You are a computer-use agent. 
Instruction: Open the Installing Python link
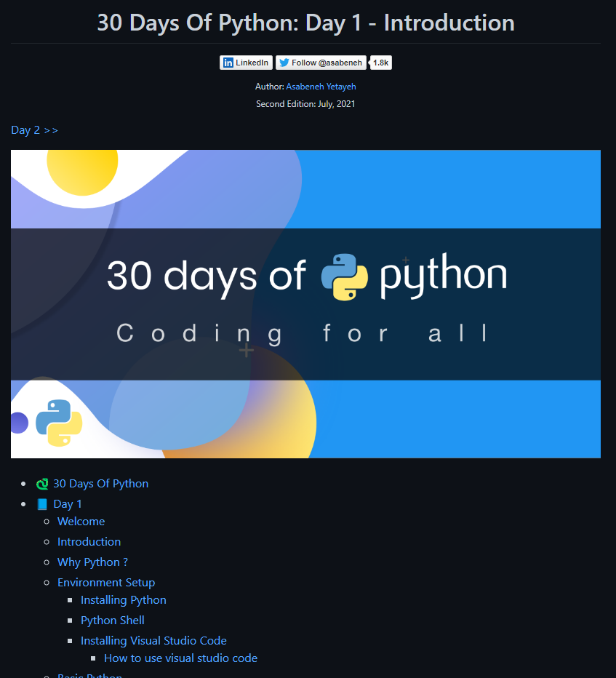click(123, 599)
